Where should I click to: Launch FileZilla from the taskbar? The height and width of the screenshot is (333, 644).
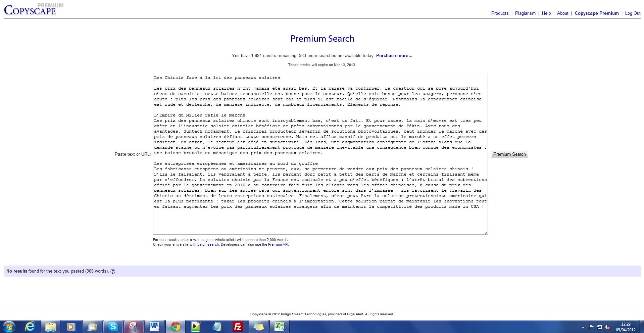238,326
